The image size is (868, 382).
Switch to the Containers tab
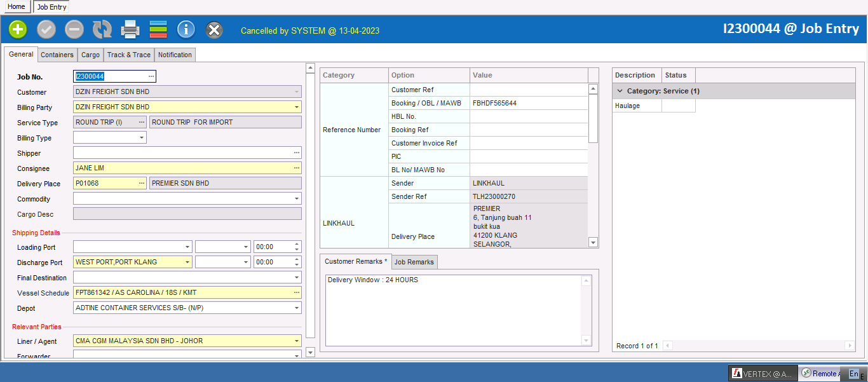click(x=57, y=55)
